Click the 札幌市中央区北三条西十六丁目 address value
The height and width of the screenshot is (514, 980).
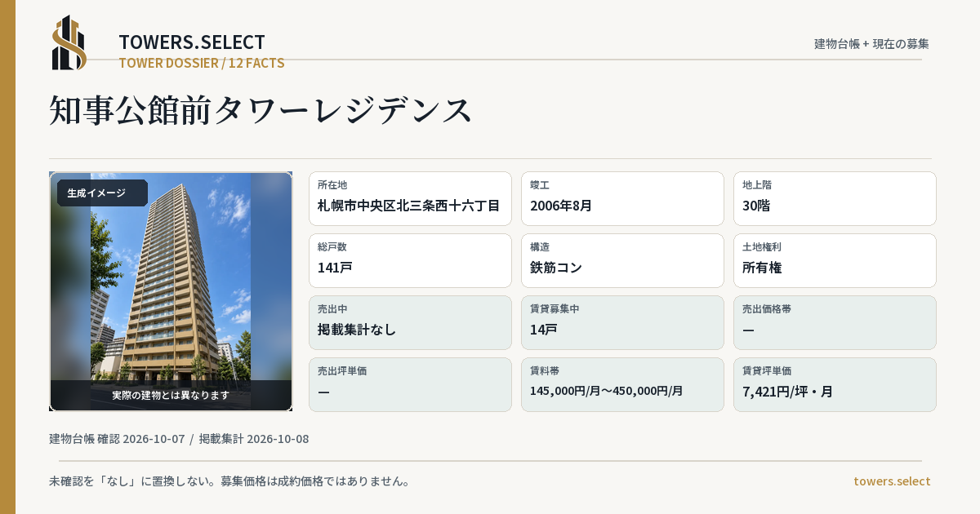click(x=409, y=206)
